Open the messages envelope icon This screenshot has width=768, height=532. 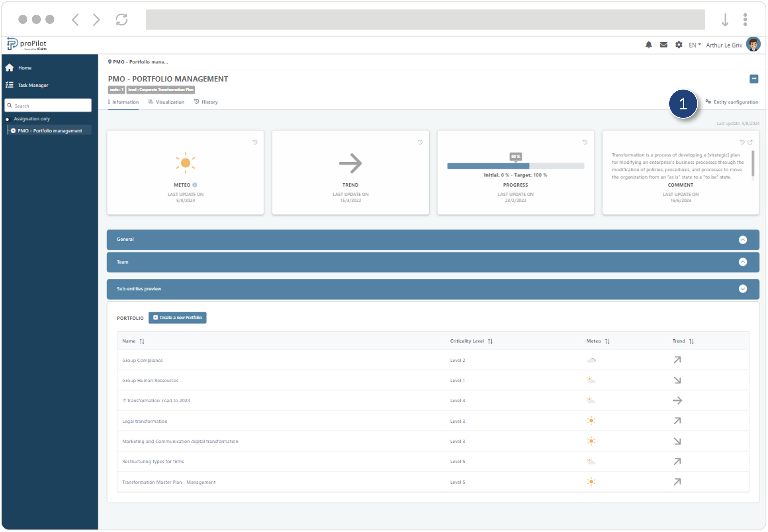click(x=663, y=45)
